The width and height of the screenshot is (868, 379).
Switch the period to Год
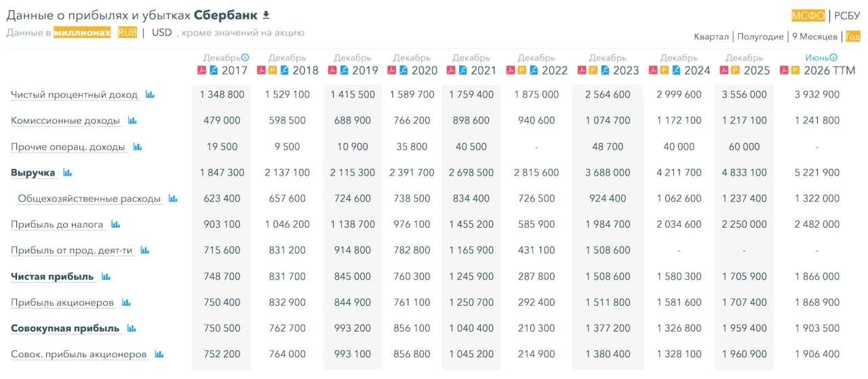(x=852, y=37)
